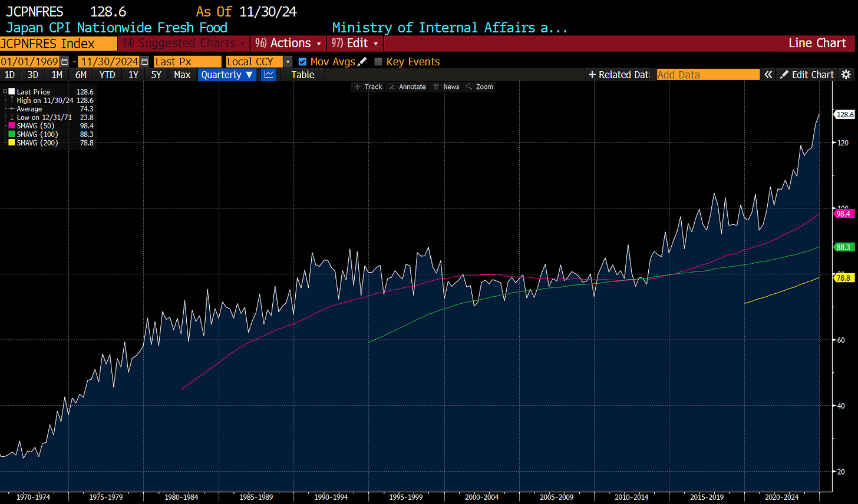Activate the Zoom magnifier tool
The image size is (858, 504).
(x=480, y=87)
